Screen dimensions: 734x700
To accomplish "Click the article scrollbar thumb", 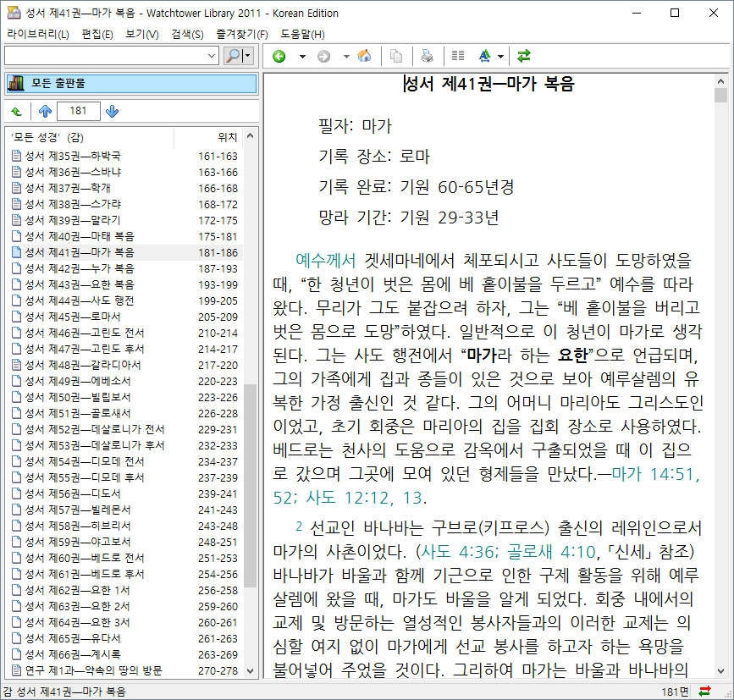I will coord(721,96).
